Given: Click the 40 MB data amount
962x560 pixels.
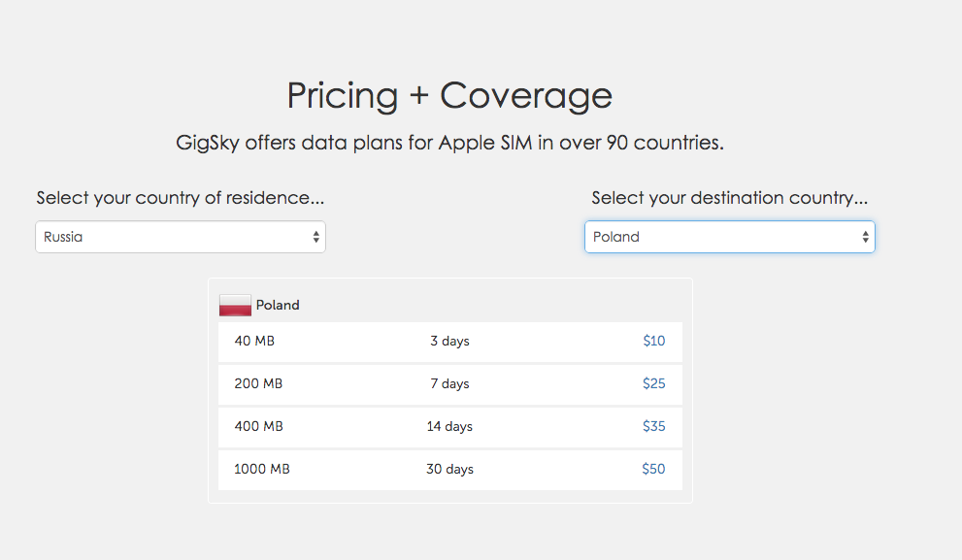Looking at the screenshot, I should click(254, 341).
